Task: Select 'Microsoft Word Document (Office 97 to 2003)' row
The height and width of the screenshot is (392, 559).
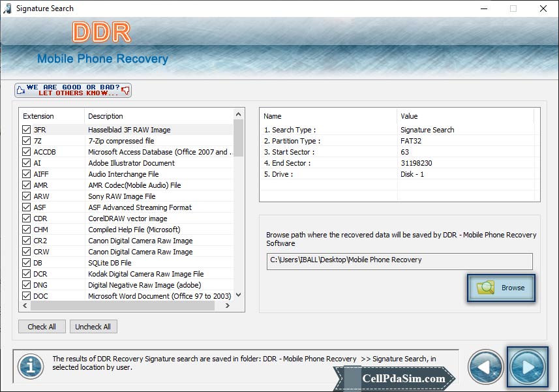Action: [127, 295]
